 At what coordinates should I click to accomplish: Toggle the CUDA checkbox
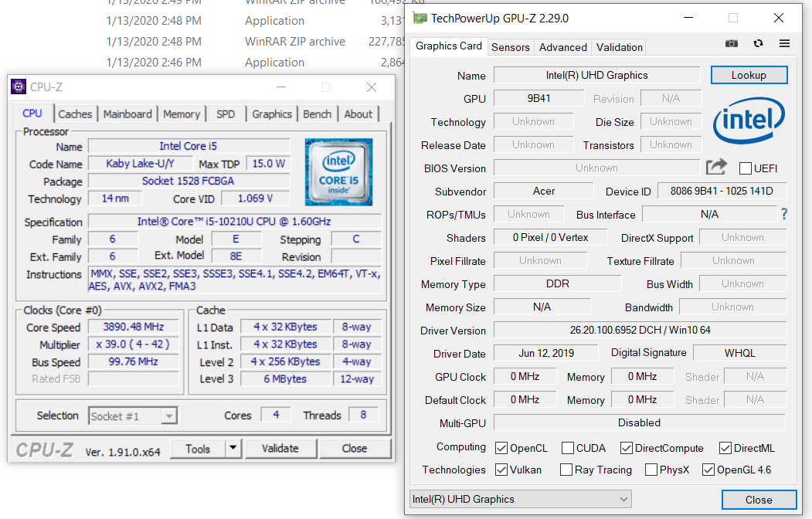[568, 448]
